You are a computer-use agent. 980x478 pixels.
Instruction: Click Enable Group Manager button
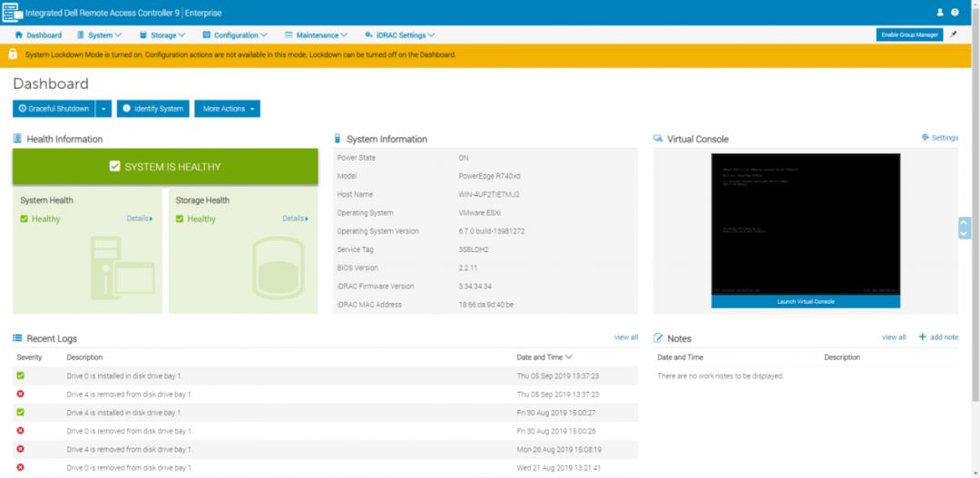909,35
